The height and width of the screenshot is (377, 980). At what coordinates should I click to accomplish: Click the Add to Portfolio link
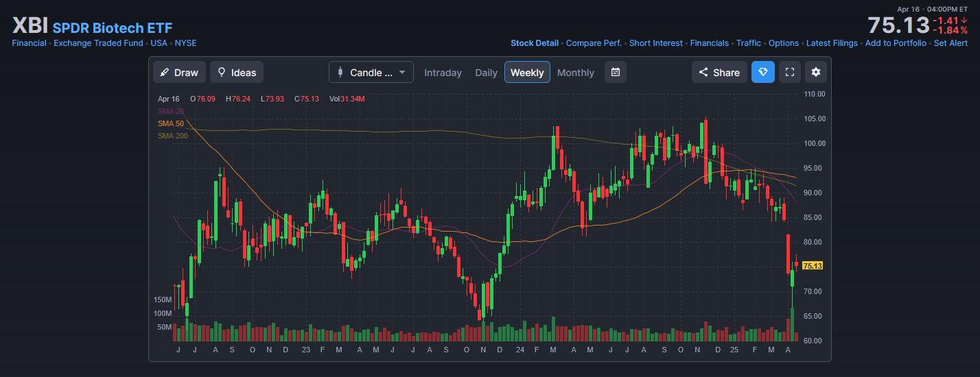896,43
